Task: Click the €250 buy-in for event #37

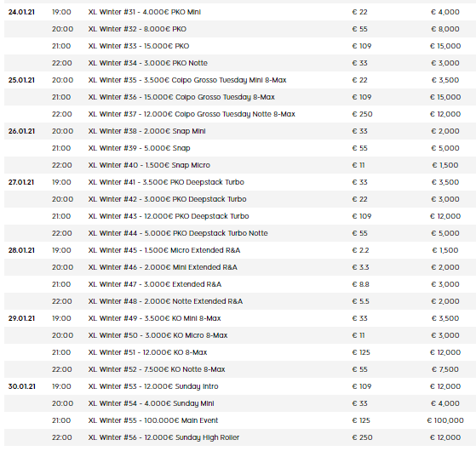Action: pyautogui.click(x=362, y=114)
